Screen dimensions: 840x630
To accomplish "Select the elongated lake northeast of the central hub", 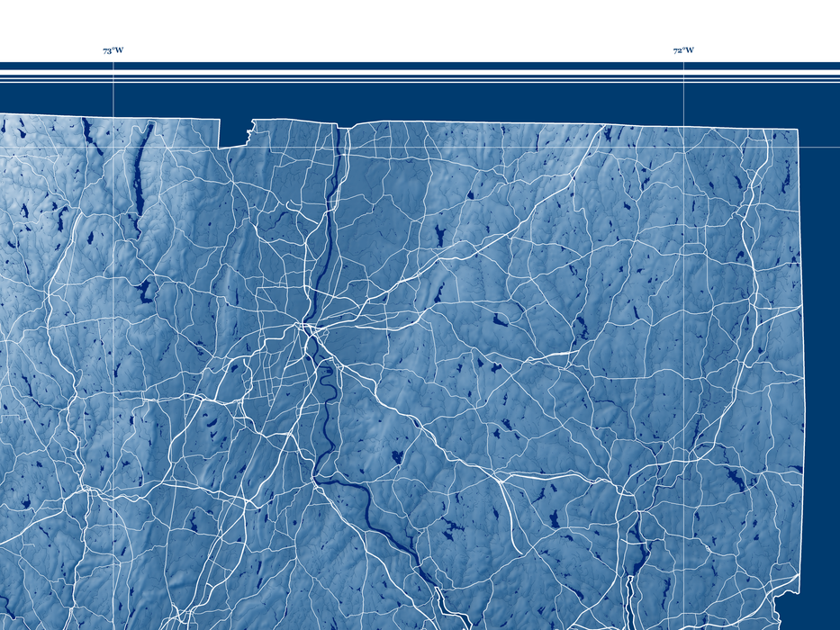I will [439, 236].
